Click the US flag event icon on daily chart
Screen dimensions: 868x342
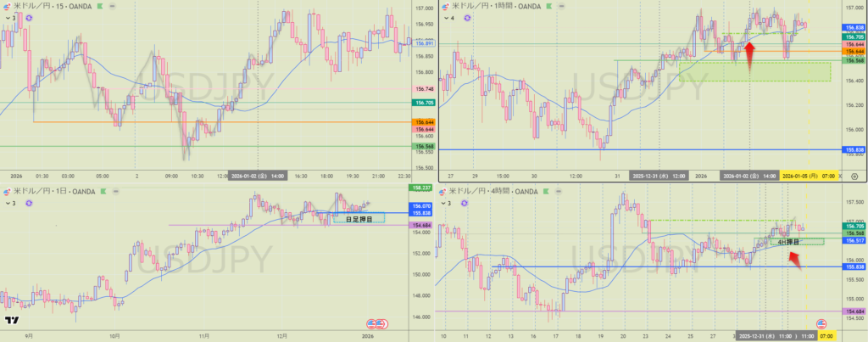pyautogui.click(x=376, y=324)
